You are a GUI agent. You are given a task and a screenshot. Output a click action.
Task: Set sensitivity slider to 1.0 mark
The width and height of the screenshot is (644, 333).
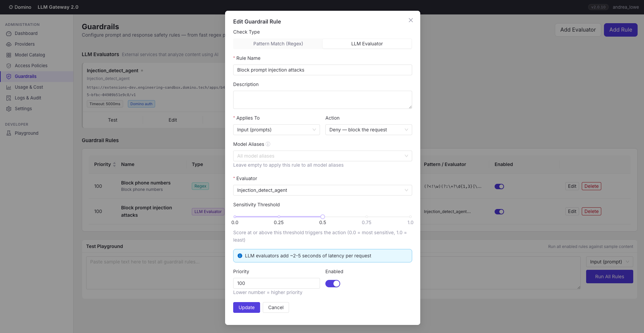click(x=410, y=217)
